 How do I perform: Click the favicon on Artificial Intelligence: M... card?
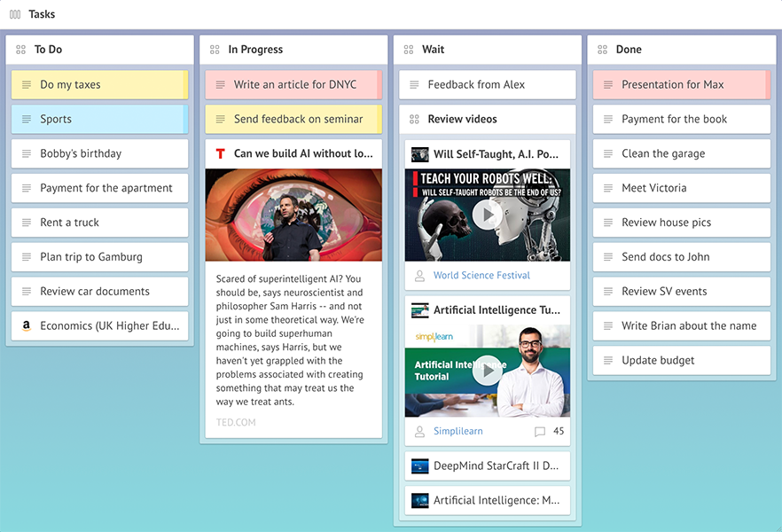[x=420, y=501]
